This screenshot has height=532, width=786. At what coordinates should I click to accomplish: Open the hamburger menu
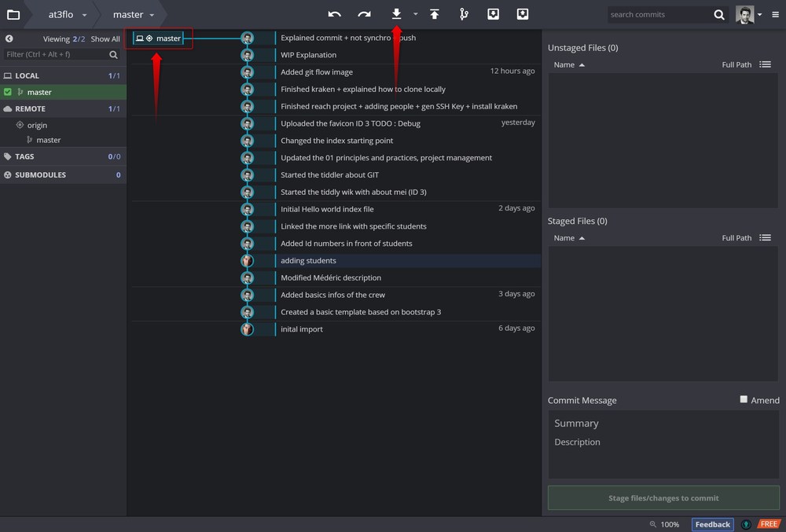pyautogui.click(x=776, y=14)
